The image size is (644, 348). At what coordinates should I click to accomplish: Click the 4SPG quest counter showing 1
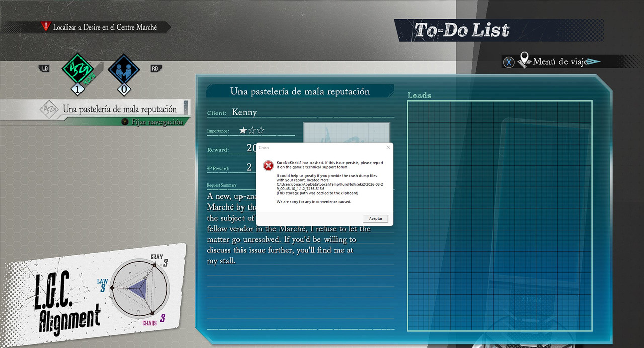click(77, 90)
